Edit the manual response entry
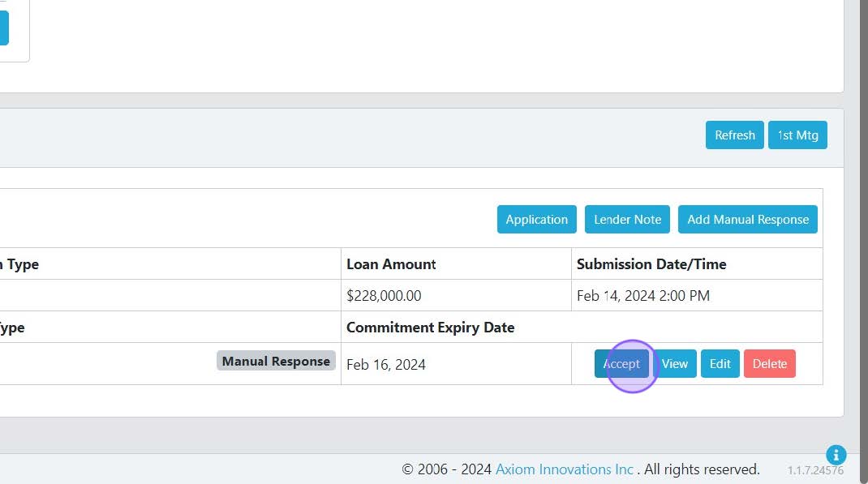Viewport: 868px width, 484px height. point(720,364)
